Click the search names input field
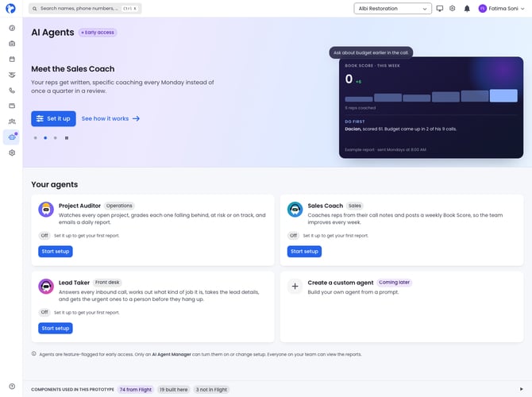 [x=85, y=9]
